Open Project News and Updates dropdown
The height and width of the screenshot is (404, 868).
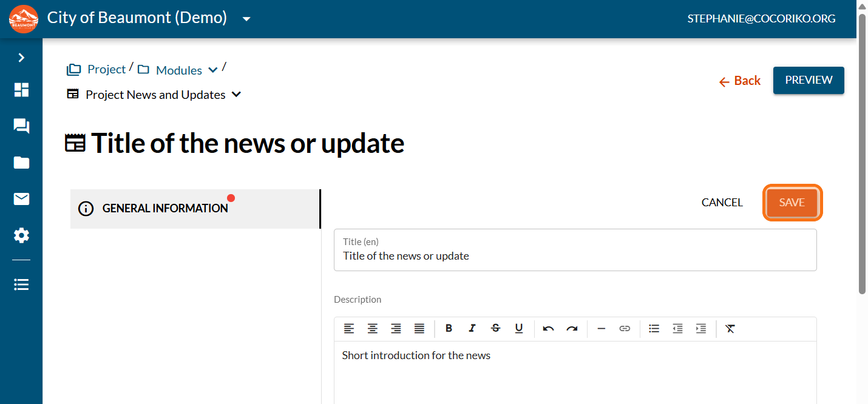237,95
